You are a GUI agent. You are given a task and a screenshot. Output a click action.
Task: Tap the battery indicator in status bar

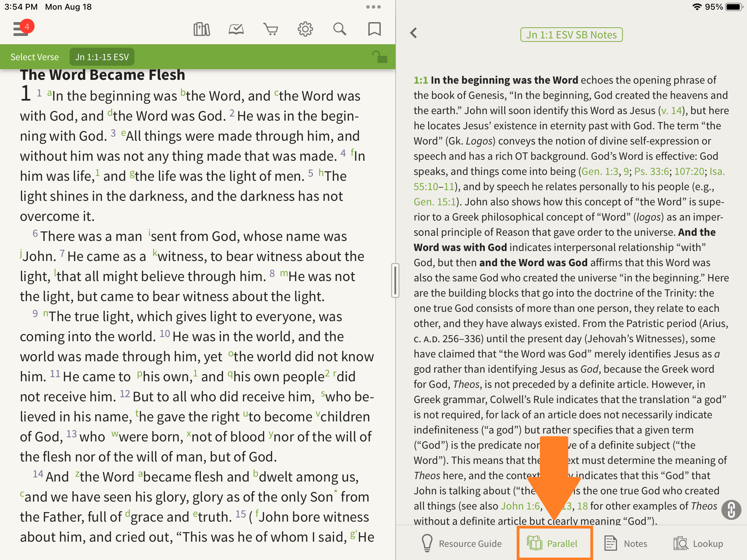click(734, 7)
